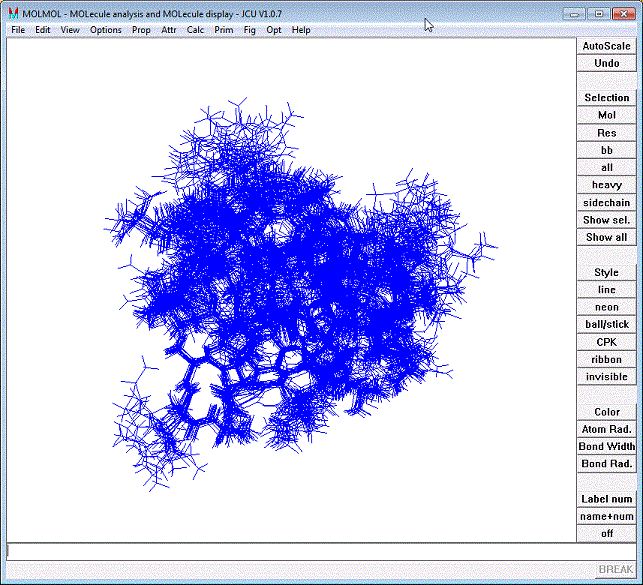643x585 pixels.
Task: Make the selection invisible
Action: (x=607, y=376)
